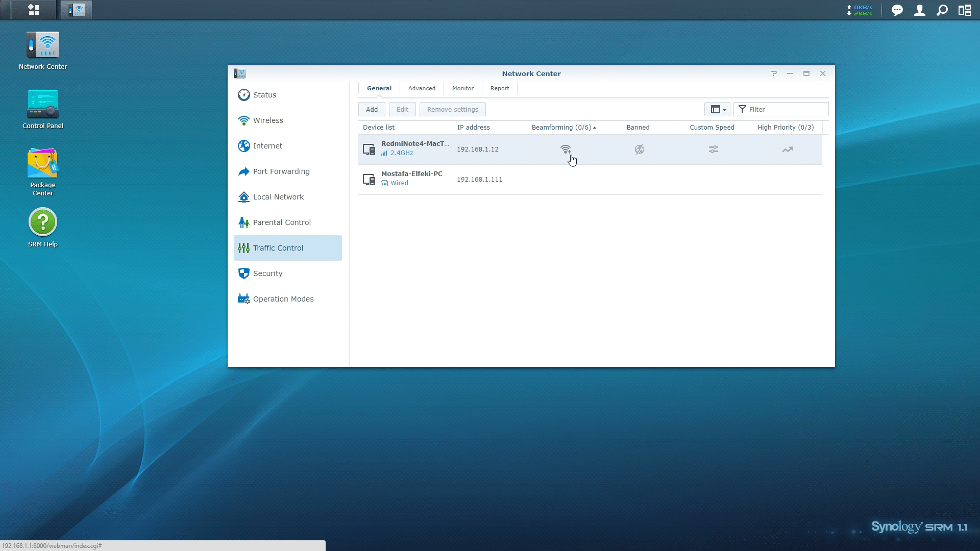Viewport: 980px width, 551px height.
Task: Open Local Network section
Action: 288,197
